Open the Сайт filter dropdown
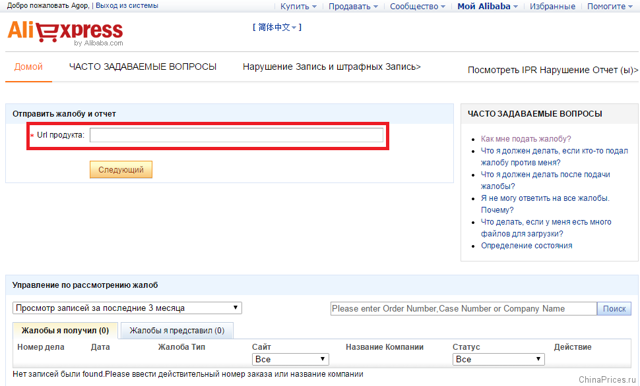640x386 pixels. (290, 359)
